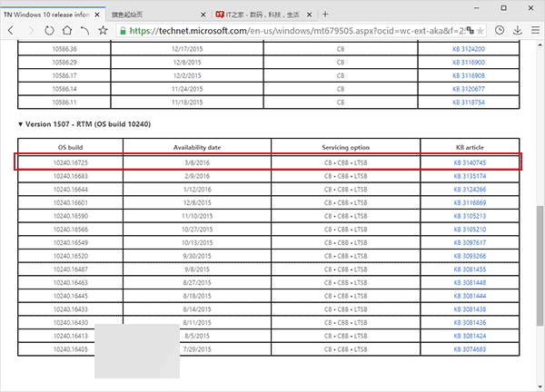Open the browser hamburger menu

(x=535, y=31)
